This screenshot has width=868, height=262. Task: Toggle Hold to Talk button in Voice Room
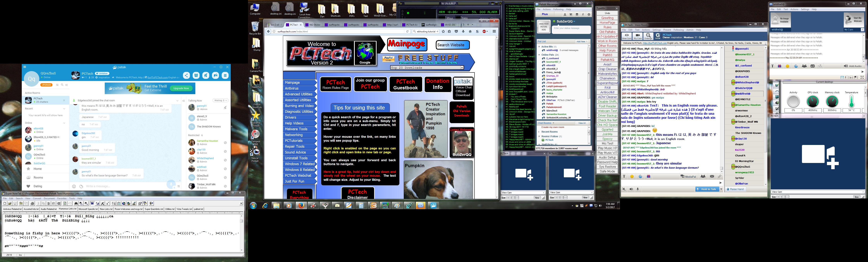tap(707, 189)
